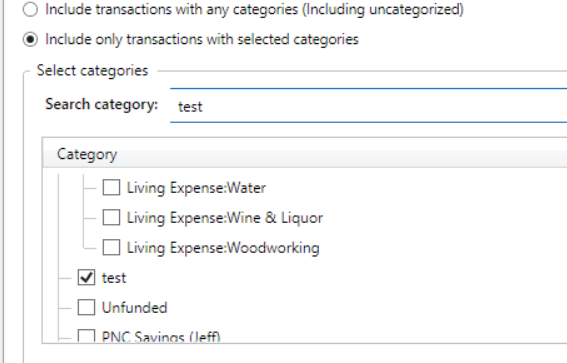Select the Living Expense:Water tree row label
The width and height of the screenshot is (567, 363).
pyautogui.click(x=196, y=188)
